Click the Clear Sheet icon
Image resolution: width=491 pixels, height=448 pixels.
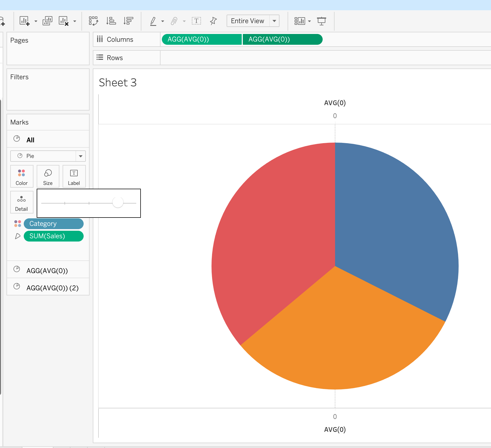coord(64,21)
